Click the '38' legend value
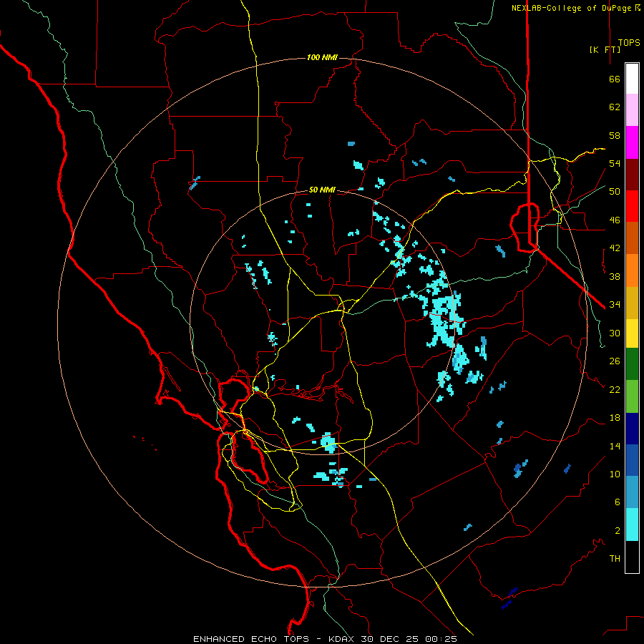This screenshot has height=644, width=644. (x=615, y=276)
